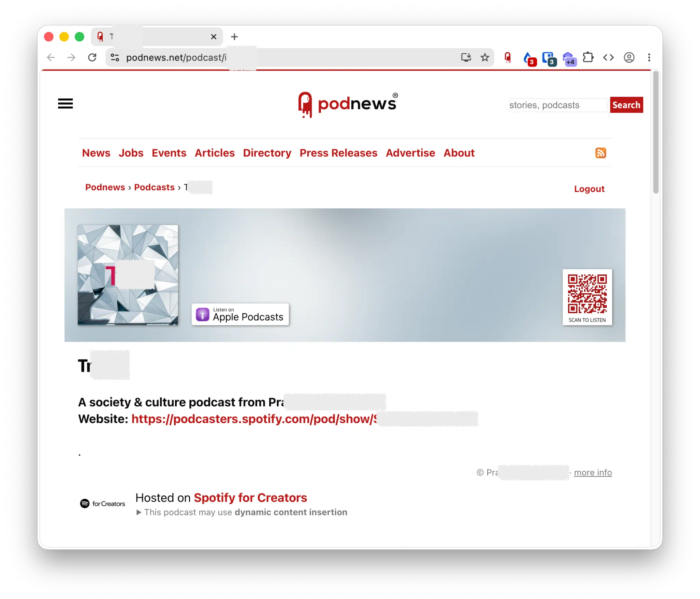
Task: Click the page vertical scrollbar
Action: coord(656,133)
